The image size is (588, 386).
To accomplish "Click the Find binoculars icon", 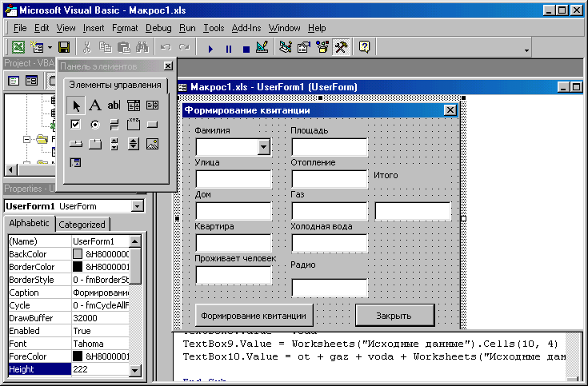I will [x=142, y=48].
